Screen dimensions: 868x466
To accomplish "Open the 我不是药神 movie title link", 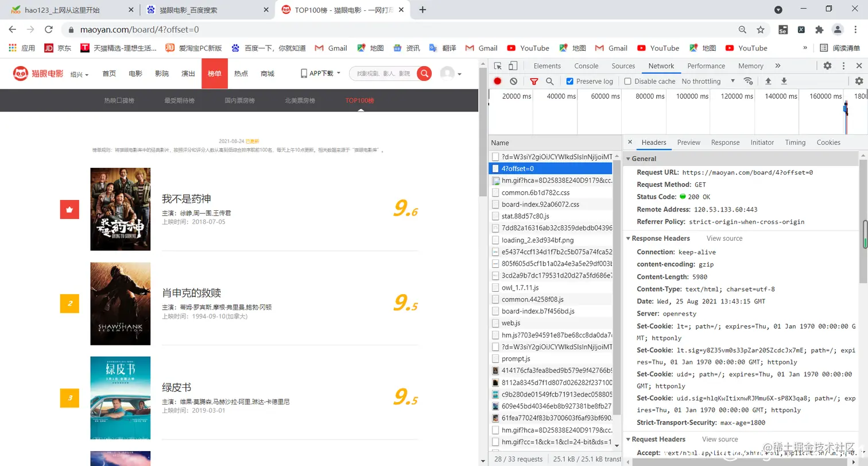I will click(x=187, y=199).
